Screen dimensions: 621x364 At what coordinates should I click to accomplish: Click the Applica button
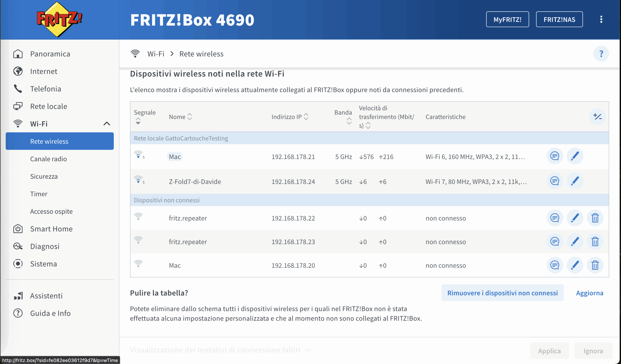click(549, 351)
